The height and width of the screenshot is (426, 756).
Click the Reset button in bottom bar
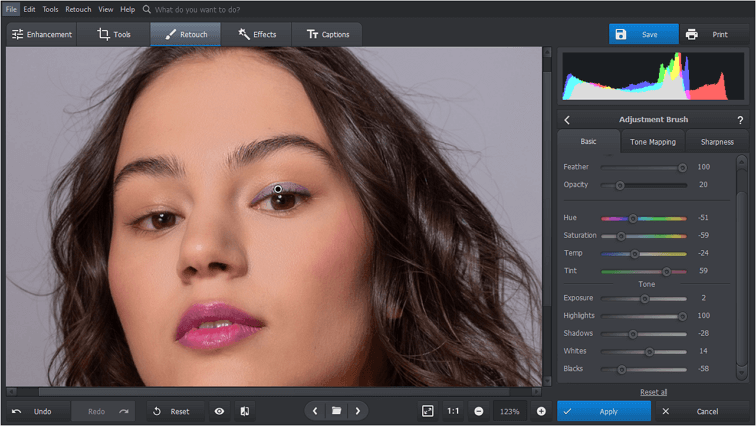tap(175, 411)
